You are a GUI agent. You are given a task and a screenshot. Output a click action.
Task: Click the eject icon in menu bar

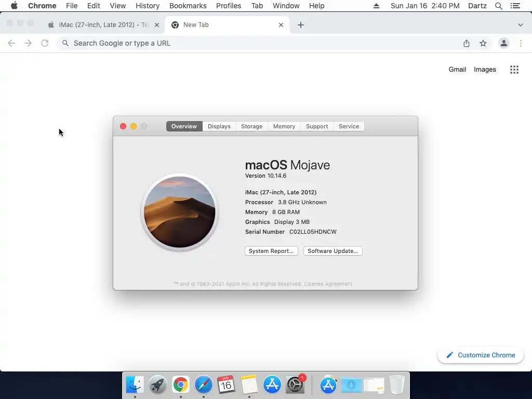click(x=376, y=6)
